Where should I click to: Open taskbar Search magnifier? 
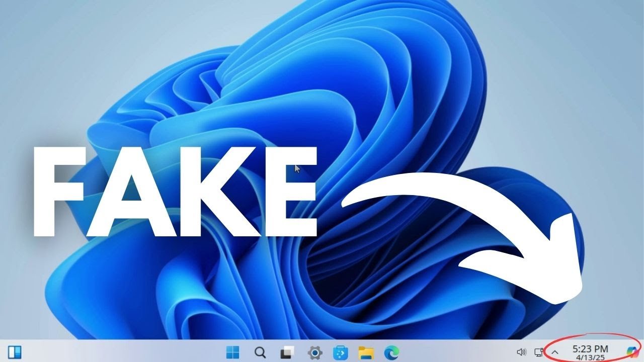pyautogui.click(x=260, y=352)
